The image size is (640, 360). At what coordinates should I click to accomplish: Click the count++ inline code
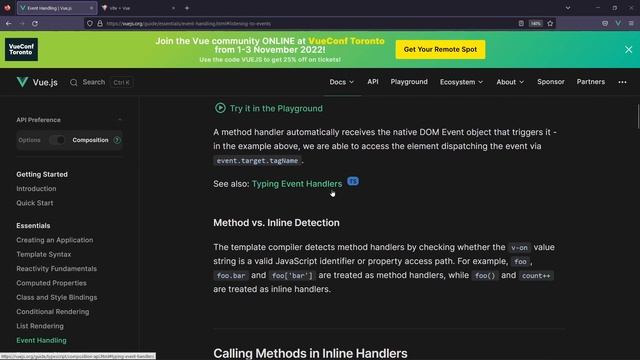coord(536,276)
